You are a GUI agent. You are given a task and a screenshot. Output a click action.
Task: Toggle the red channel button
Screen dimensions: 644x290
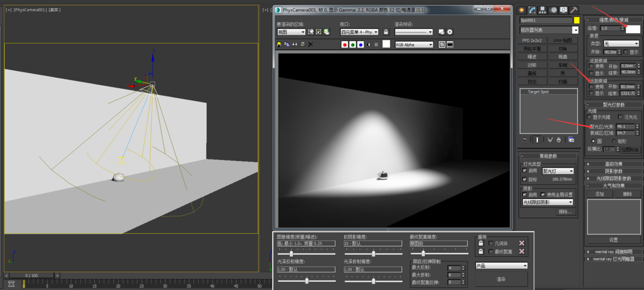point(345,45)
